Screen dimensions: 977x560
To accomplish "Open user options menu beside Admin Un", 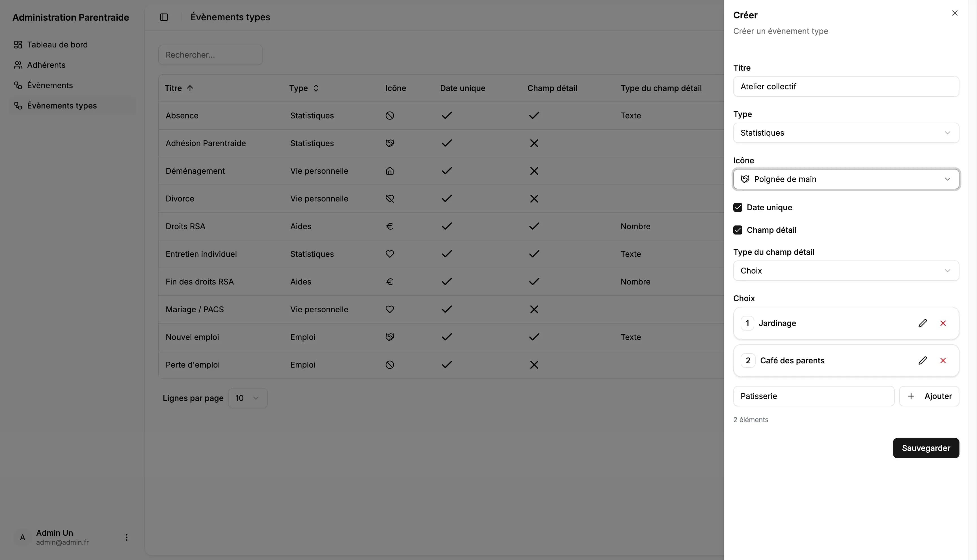I will click(x=127, y=537).
